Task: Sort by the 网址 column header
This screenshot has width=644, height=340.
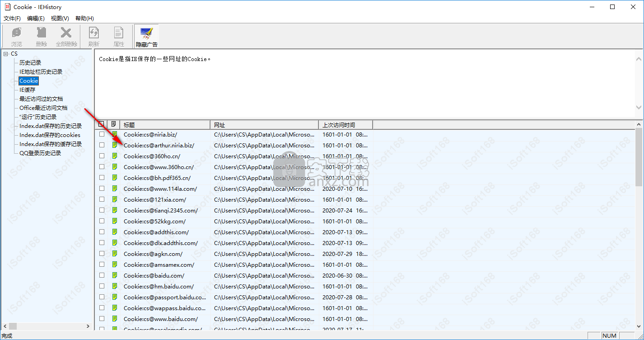Action: 265,125
